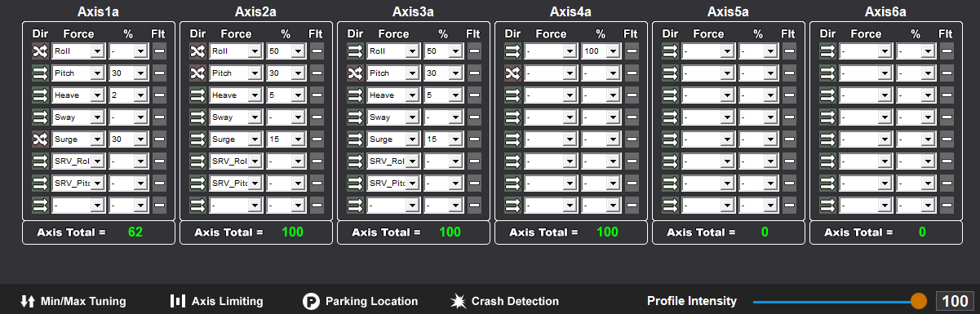This screenshot has width=980, height=314.
Task: Toggle direction icon for Axis1a Roll row
Action: (40, 51)
